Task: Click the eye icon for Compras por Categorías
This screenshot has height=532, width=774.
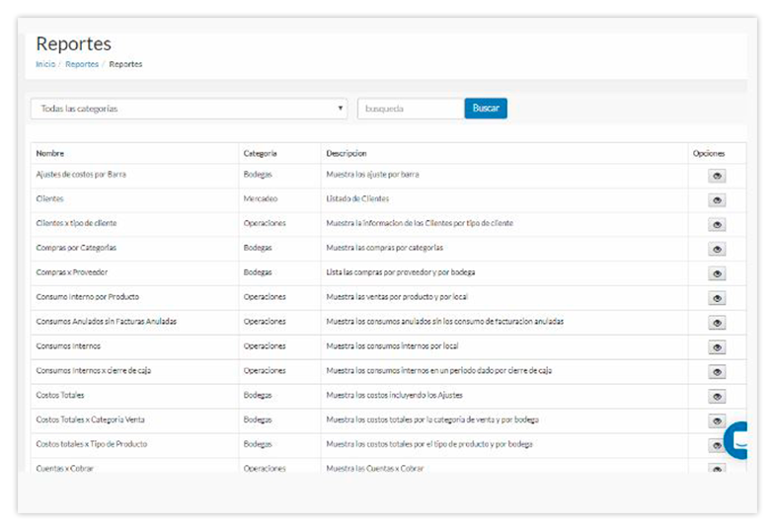Action: (x=717, y=250)
